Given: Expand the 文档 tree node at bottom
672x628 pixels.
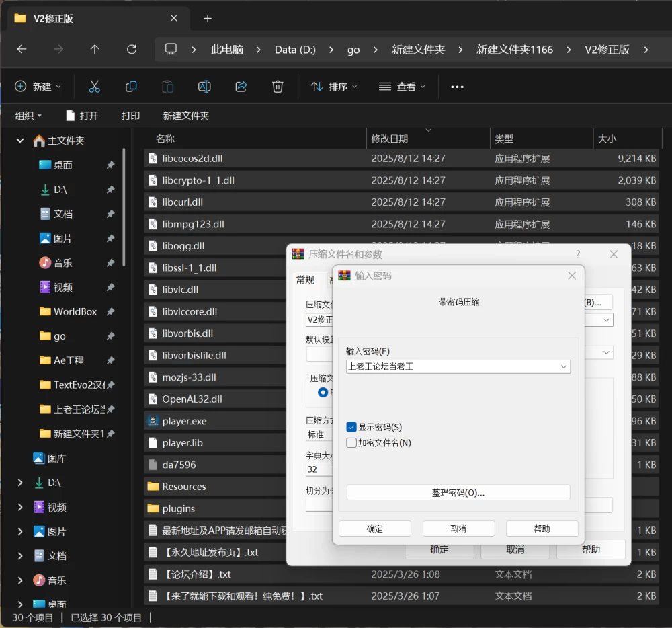Looking at the screenshot, I should click(x=19, y=556).
